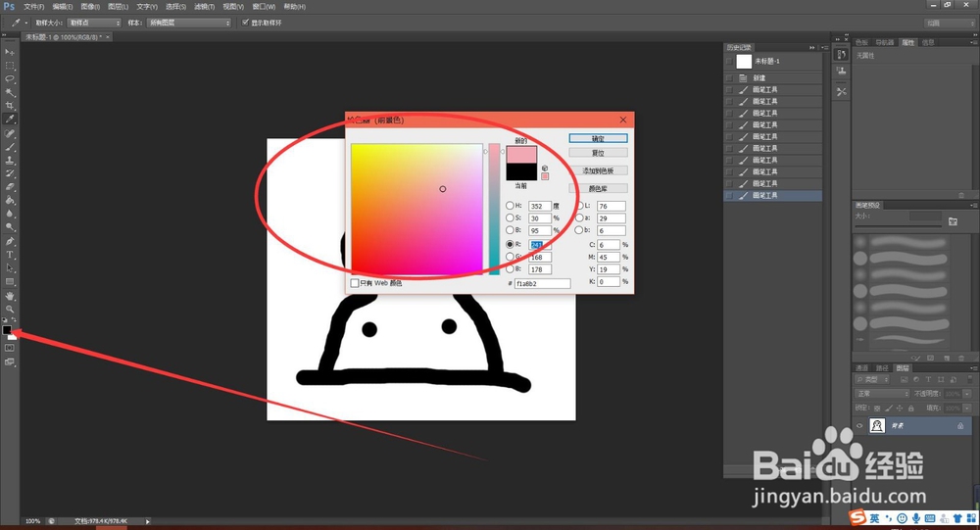Select the Move tool

point(10,52)
